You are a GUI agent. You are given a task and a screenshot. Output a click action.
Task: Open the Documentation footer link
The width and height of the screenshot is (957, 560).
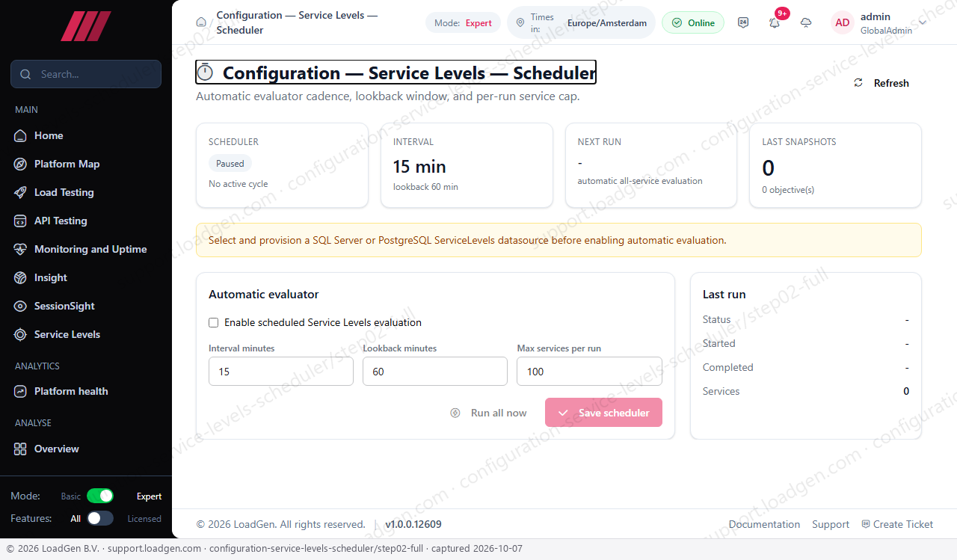pyautogui.click(x=764, y=524)
